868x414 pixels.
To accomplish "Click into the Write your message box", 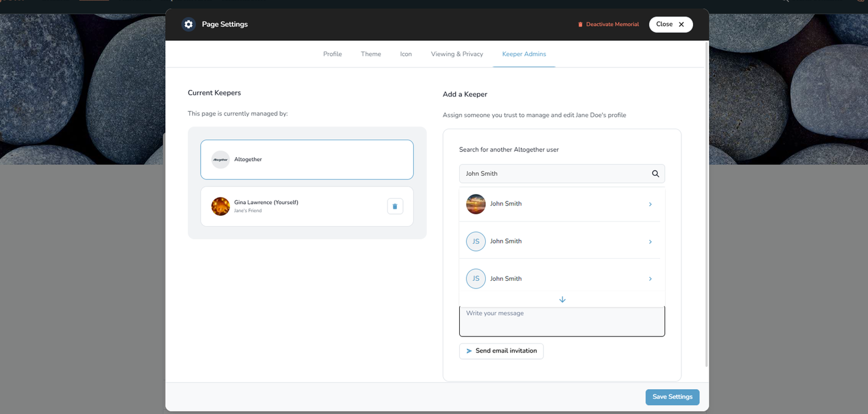I will pos(562,322).
